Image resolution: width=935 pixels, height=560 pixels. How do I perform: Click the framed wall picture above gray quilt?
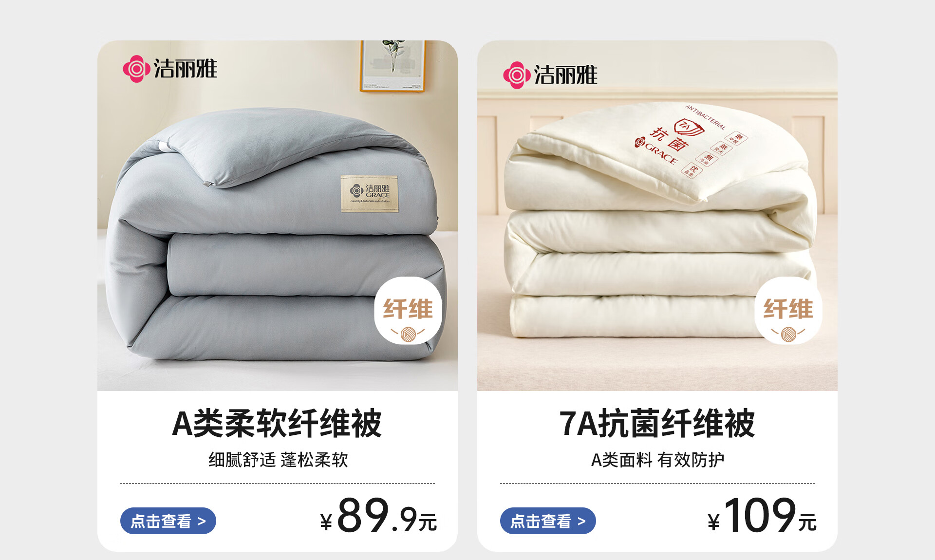393,66
